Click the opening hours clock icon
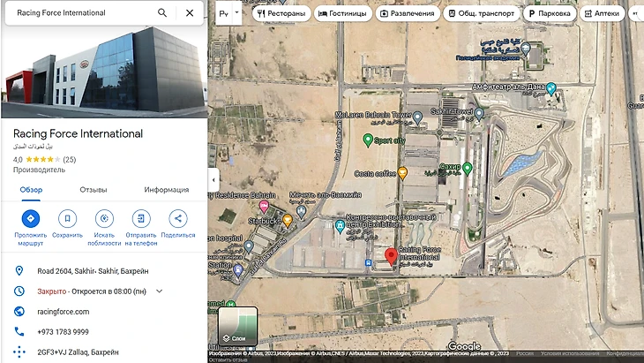The height and width of the screenshot is (363, 644). tap(19, 291)
